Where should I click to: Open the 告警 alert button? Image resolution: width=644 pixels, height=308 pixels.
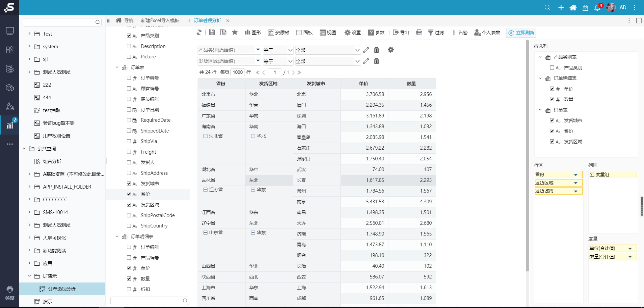point(460,33)
